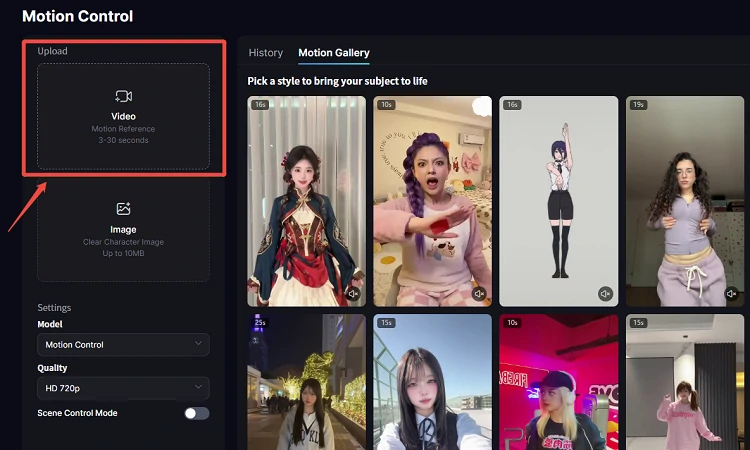Click the 'Pick a style to bring your subject to life' heading

(337, 81)
